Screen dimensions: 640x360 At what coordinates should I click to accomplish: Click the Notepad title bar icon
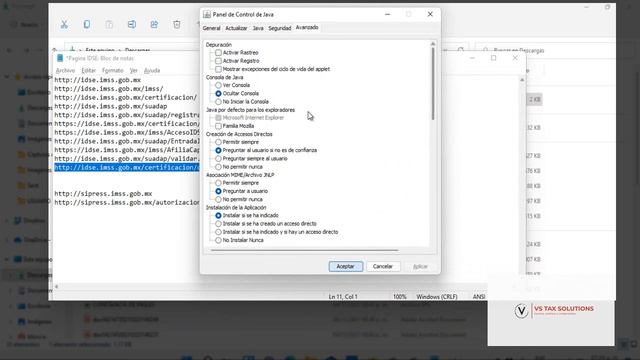60,58
